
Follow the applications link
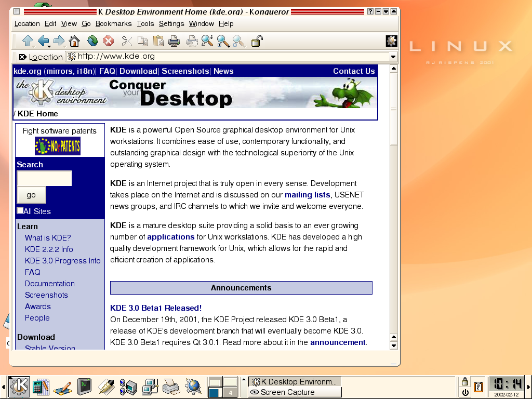click(170, 237)
